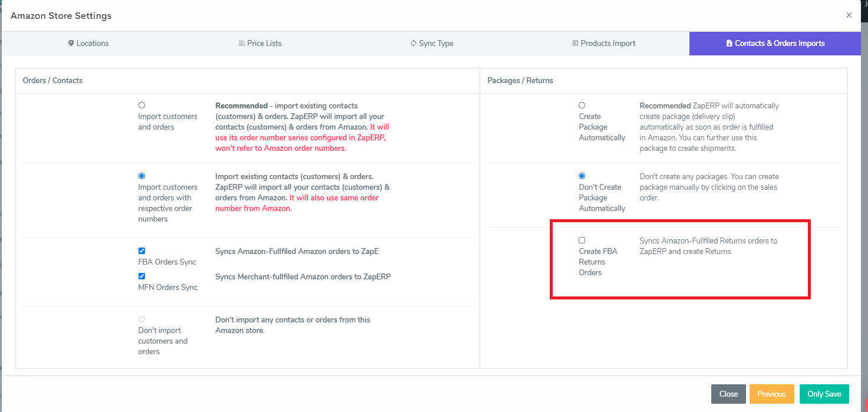Screen dimensions: 868x412
Task: Click red 'use same order number from Amazon' text
Action: 297,203
